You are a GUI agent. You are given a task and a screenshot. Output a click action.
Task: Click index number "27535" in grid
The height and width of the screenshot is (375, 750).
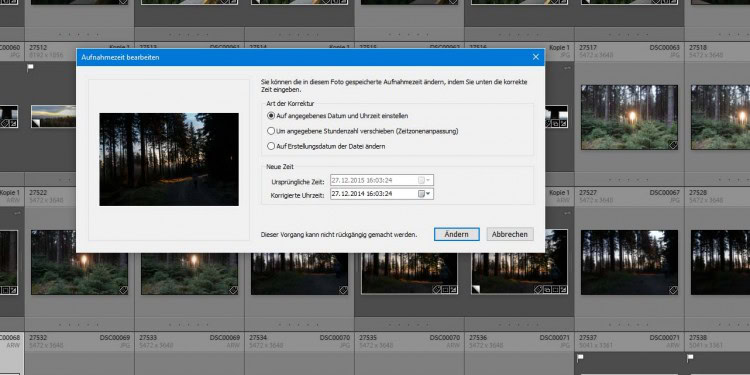tap(368, 337)
